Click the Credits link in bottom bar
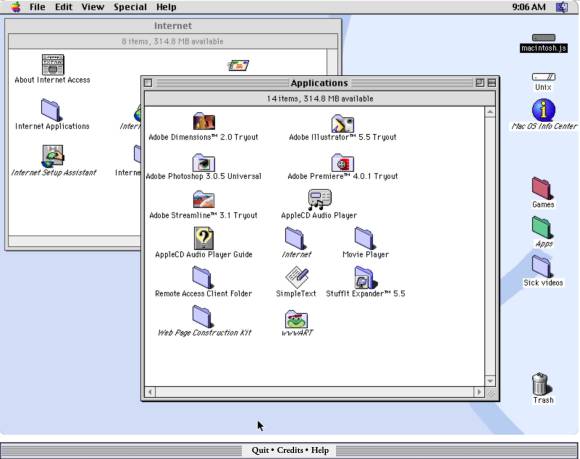This screenshot has width=580, height=459. pyautogui.click(x=290, y=450)
